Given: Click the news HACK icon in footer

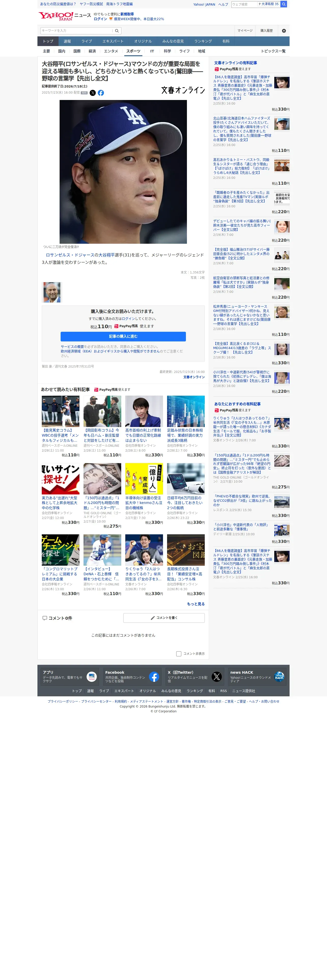Looking at the screenshot, I should (279, 677).
